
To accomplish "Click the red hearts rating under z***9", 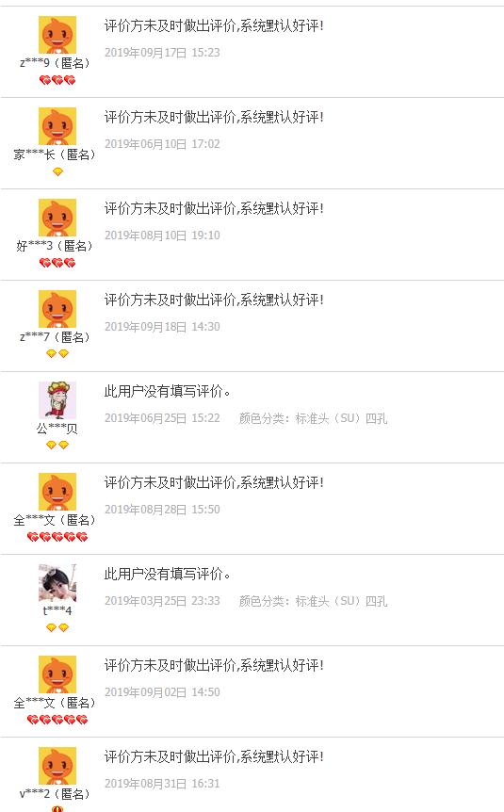I will [x=57, y=80].
